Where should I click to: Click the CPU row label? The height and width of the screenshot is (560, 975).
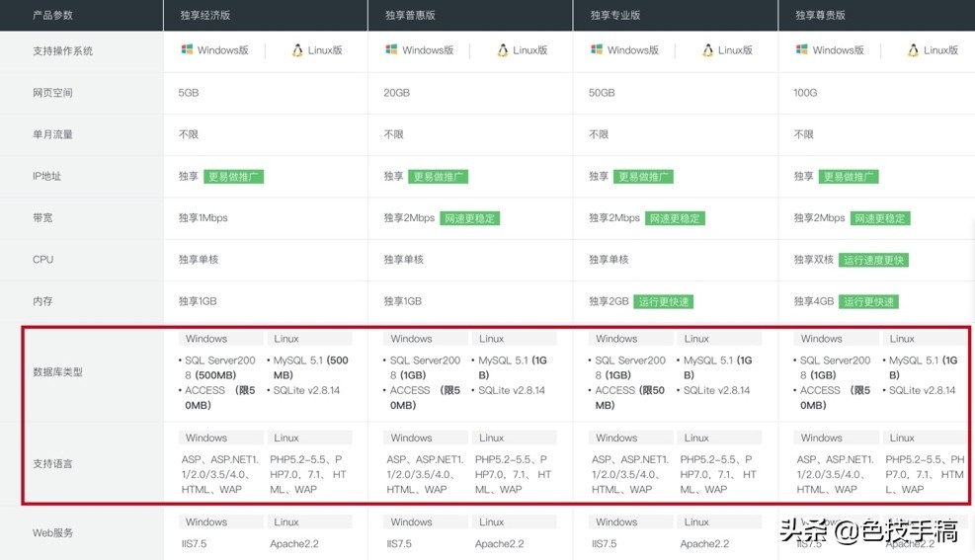click(42, 259)
